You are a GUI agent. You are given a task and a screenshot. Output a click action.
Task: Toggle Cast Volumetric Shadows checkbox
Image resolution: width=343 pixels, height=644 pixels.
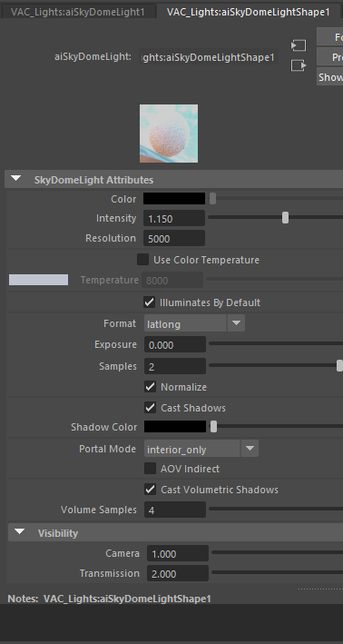(x=150, y=490)
